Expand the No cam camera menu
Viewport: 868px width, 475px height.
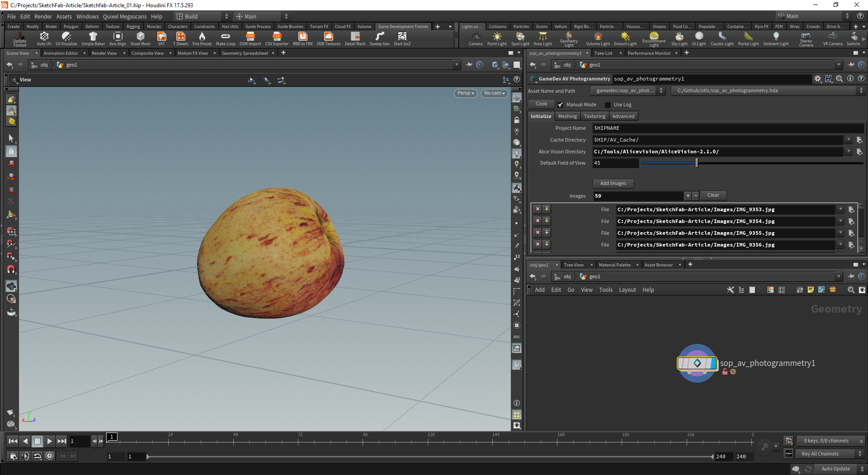click(494, 93)
